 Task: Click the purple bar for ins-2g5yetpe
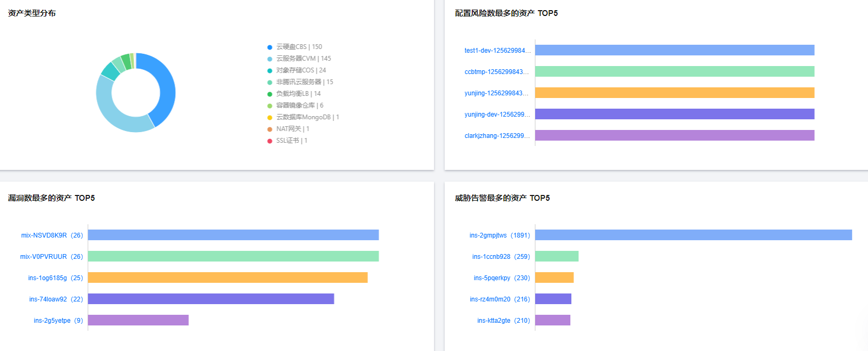pyautogui.click(x=138, y=320)
